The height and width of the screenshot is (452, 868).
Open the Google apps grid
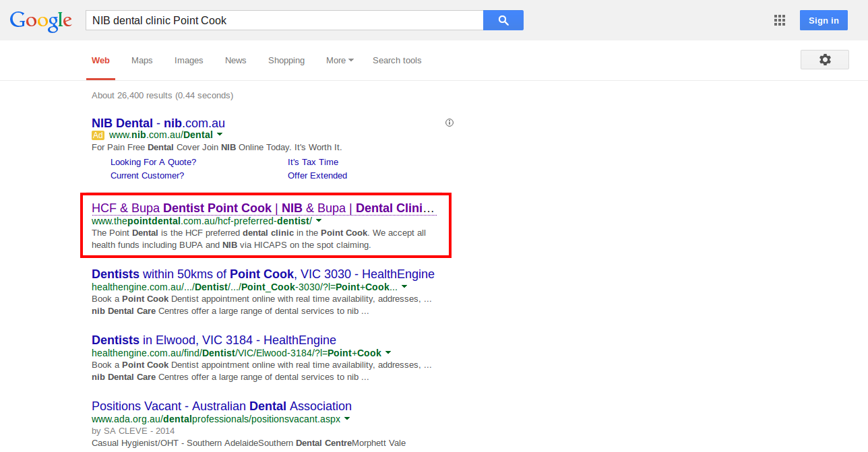[x=780, y=20]
